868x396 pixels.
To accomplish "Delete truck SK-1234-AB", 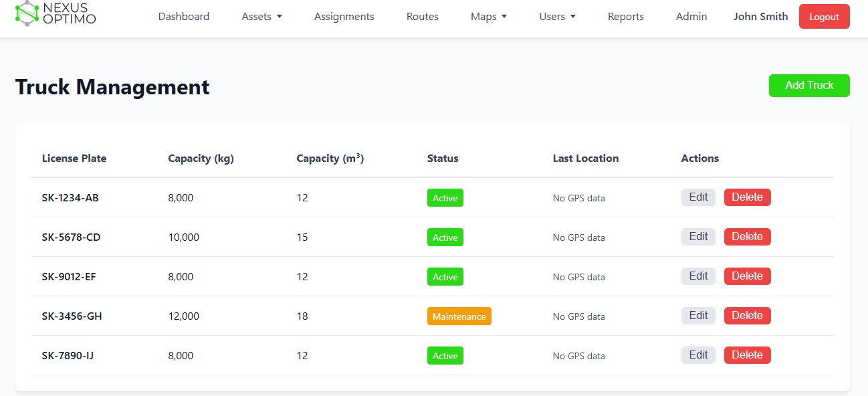I will 748,197.
